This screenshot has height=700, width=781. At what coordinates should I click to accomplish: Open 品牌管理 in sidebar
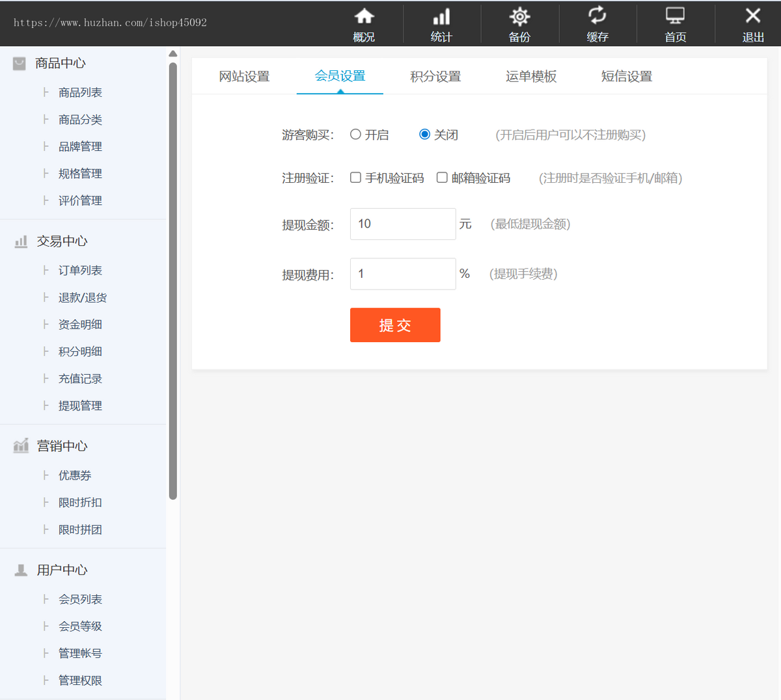[x=80, y=146]
